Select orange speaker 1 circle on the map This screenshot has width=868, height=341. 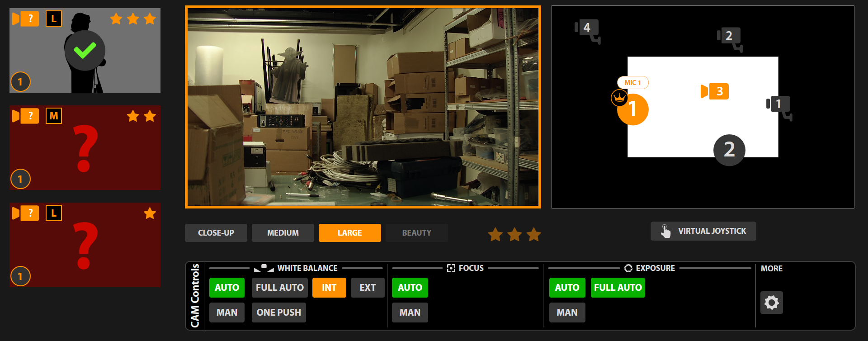(633, 110)
